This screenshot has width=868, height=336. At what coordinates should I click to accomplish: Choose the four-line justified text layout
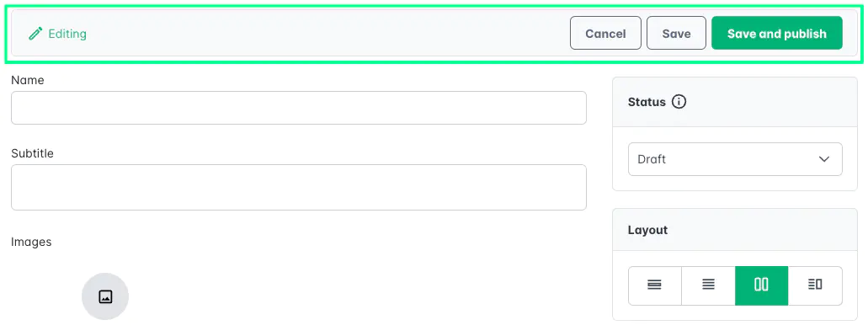[708, 285]
